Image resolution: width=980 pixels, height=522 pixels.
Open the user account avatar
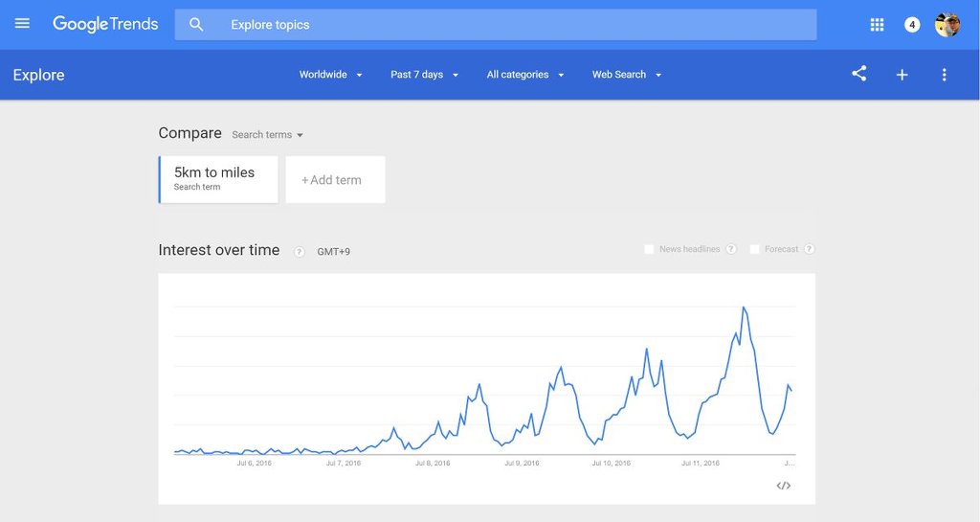tap(947, 25)
